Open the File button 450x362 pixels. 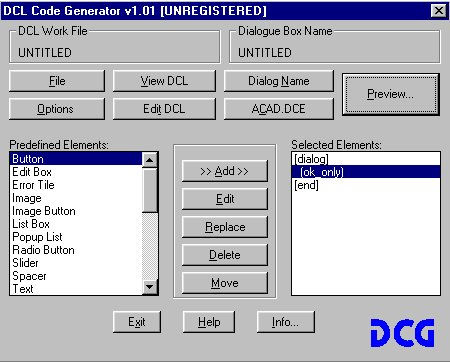[x=57, y=81]
